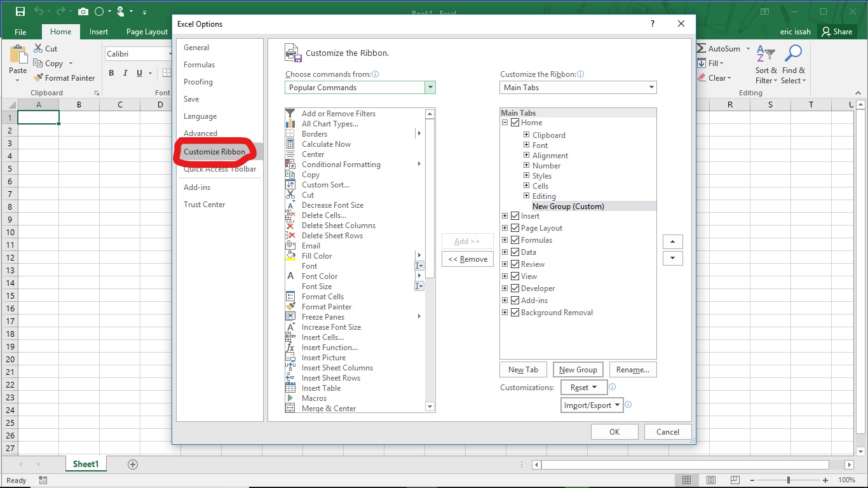Click the New Group button
This screenshot has height=488, width=868.
pyautogui.click(x=578, y=370)
